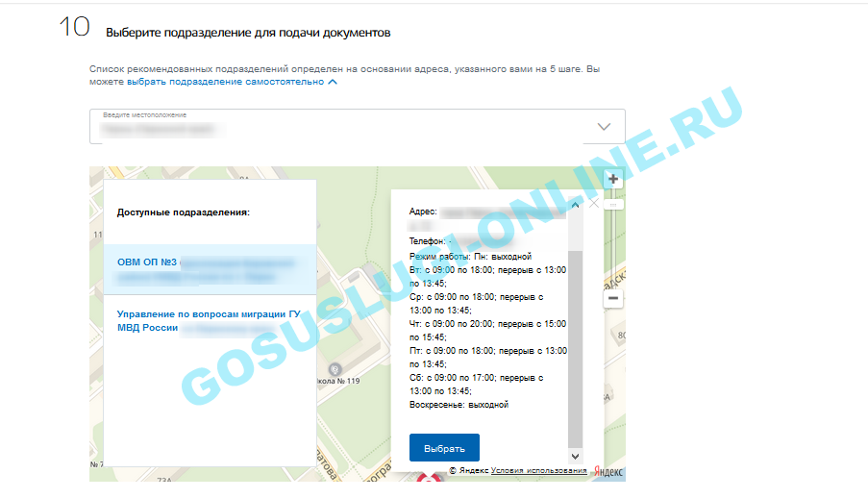Click the Яндекс logo on map

pos(608,471)
